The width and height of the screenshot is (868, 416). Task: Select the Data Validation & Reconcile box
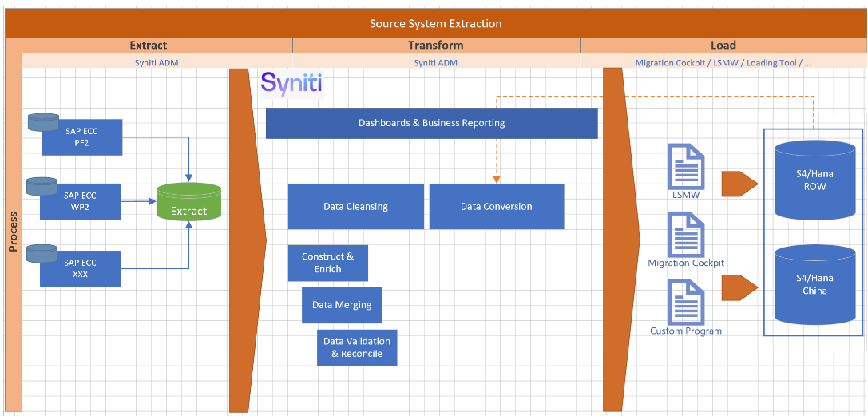pos(356,347)
